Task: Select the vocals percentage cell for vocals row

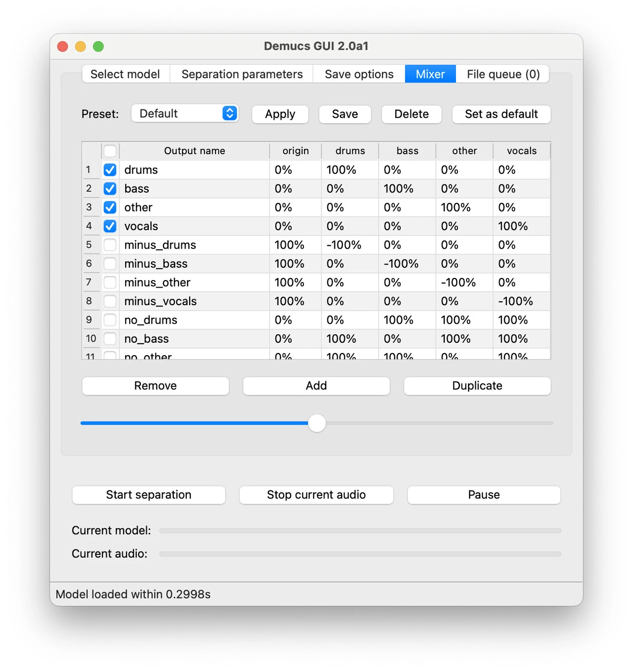Action: [521, 226]
